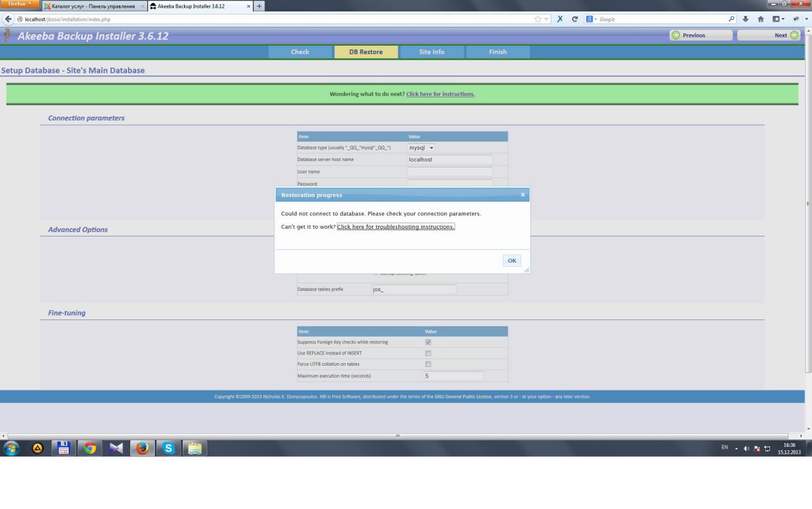Click the troubleshooting instructions link
This screenshot has height=509, width=812.
coord(396,227)
